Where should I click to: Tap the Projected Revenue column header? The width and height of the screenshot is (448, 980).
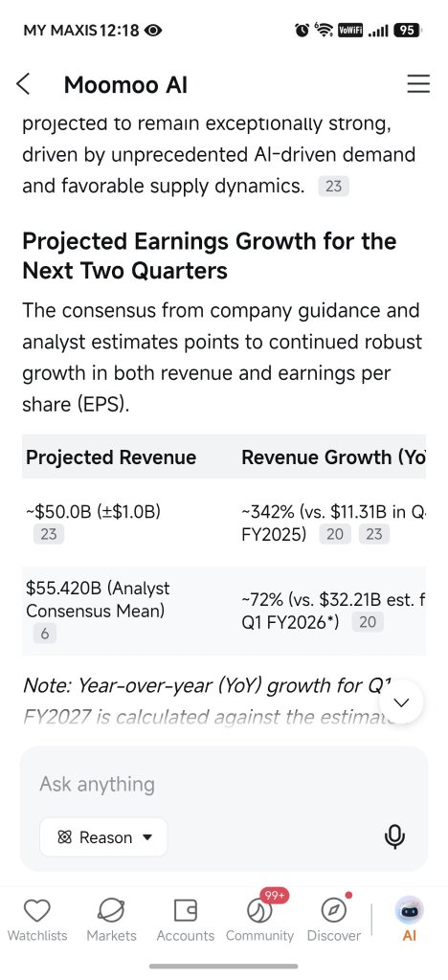point(111,457)
